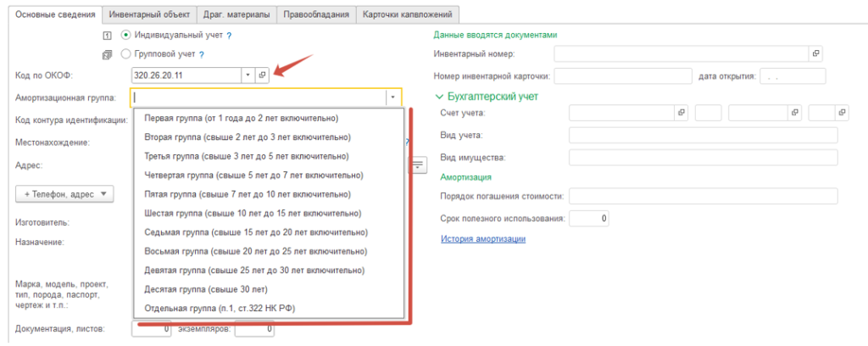The image size is (868, 346).
Task: Choose Отдельная группа (п.1, ст.322 НК РФ)
Action: tap(269, 309)
